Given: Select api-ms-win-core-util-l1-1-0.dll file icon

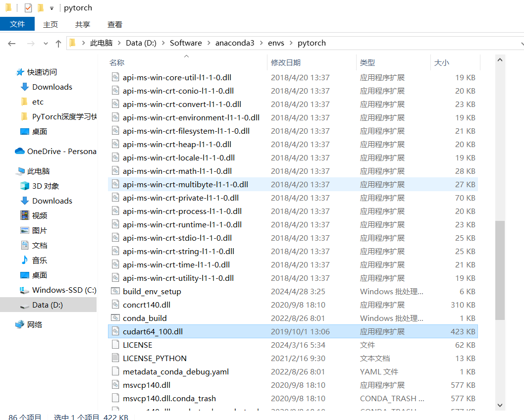Looking at the screenshot, I should coord(115,77).
